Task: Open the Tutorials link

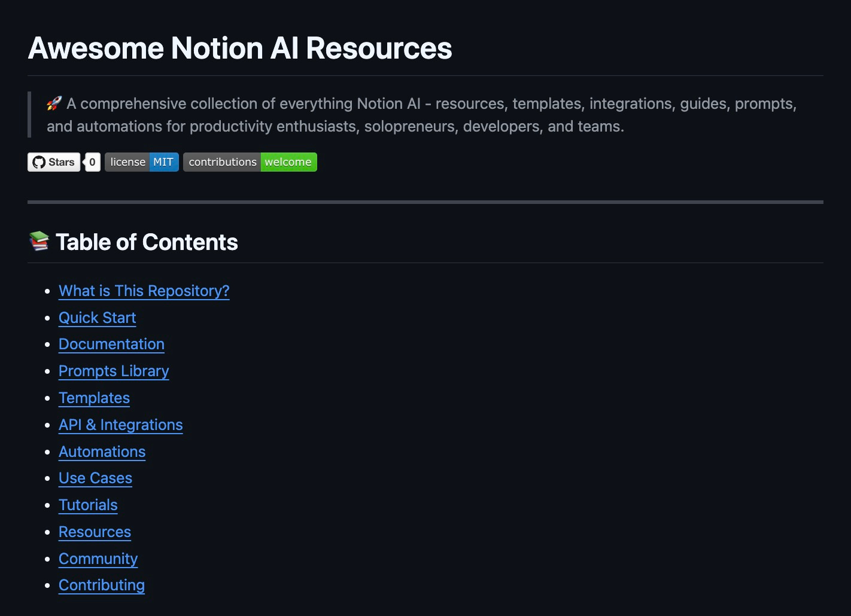Action: [x=88, y=505]
